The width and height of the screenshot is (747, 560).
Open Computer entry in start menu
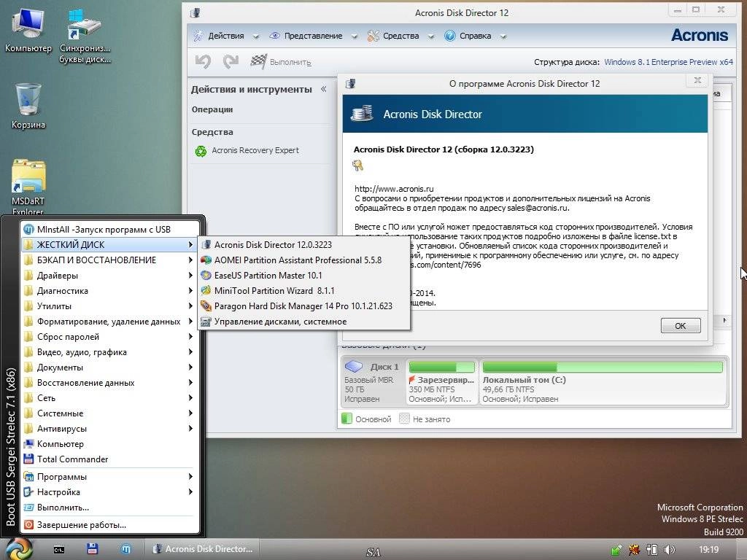pos(109,444)
